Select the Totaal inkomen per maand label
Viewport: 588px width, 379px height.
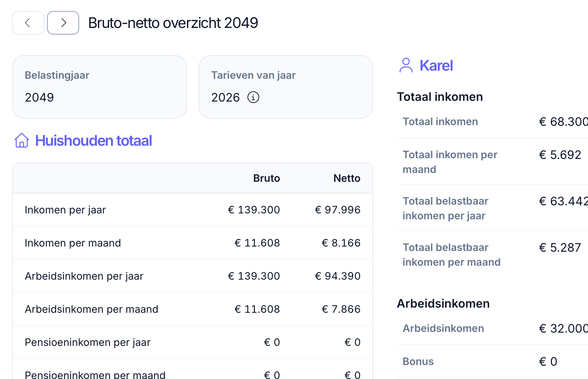point(450,162)
